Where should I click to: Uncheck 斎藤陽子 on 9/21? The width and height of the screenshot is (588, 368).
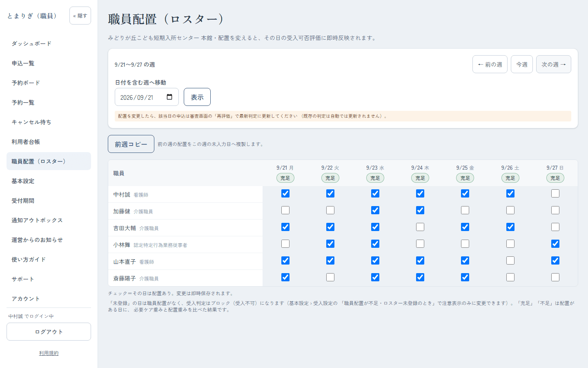285,277
